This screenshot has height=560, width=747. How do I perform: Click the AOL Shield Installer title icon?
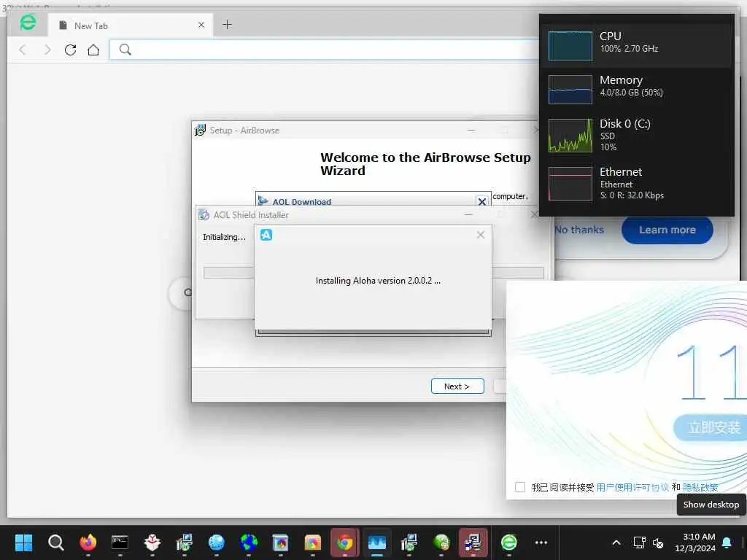(x=204, y=215)
